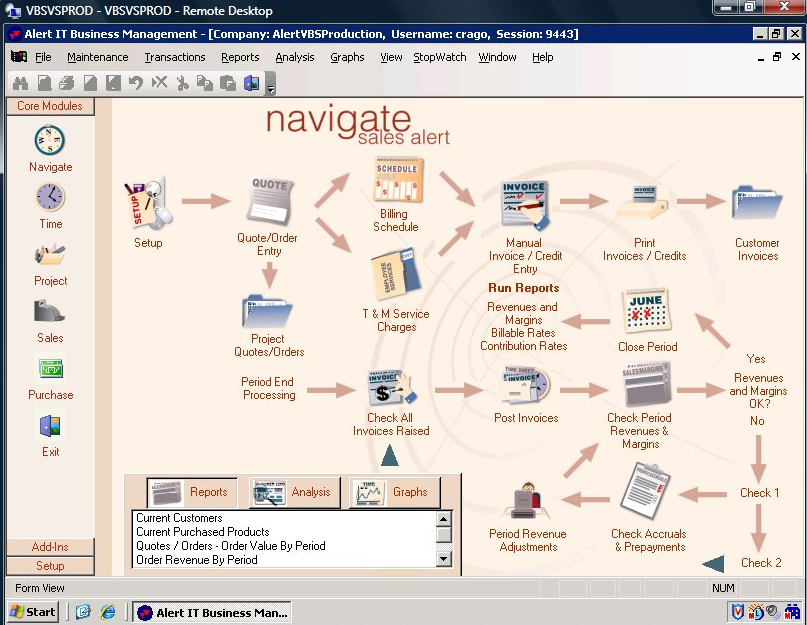Click the Revenues and Margins report link
This screenshot has height=625, width=807.
tap(523, 314)
